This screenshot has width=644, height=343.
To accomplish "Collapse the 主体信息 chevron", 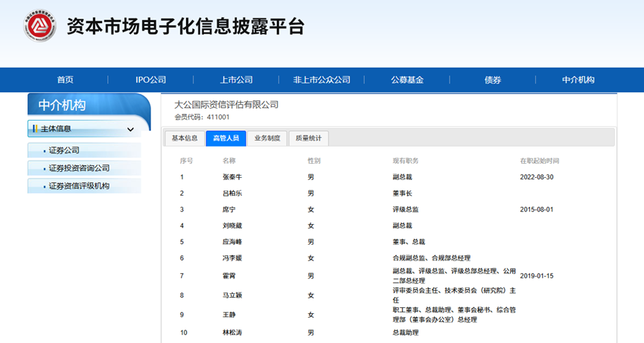I will (130, 129).
